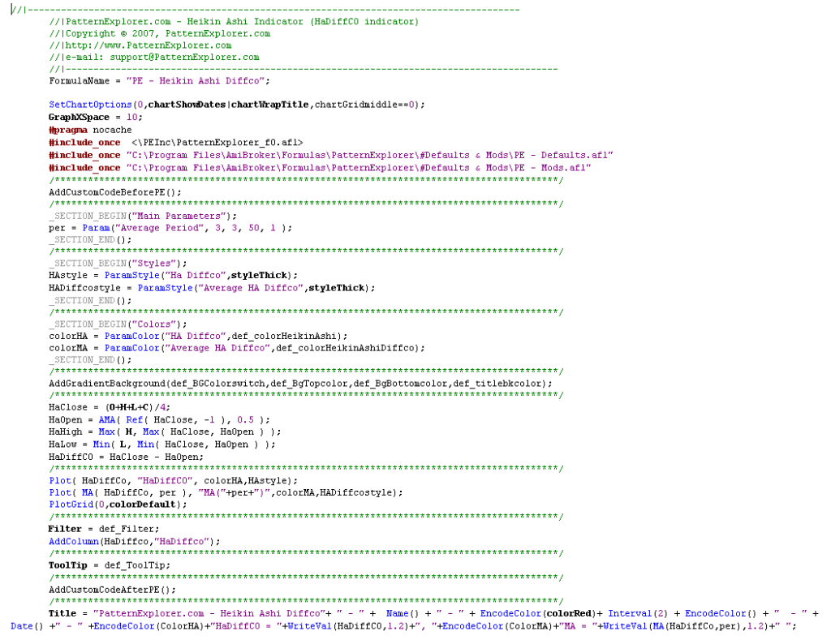The image size is (831, 644).
Task: Click the "Main Parameters" section begin line
Action: [x=143, y=216]
